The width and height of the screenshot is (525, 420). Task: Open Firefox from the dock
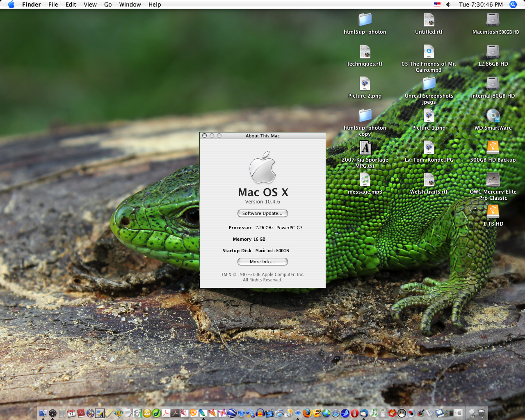coord(307,413)
